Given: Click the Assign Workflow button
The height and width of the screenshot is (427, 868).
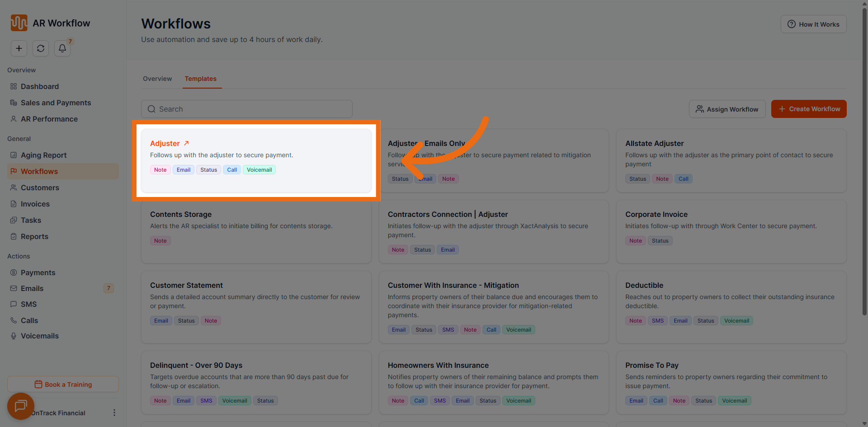Looking at the screenshot, I should click(726, 109).
